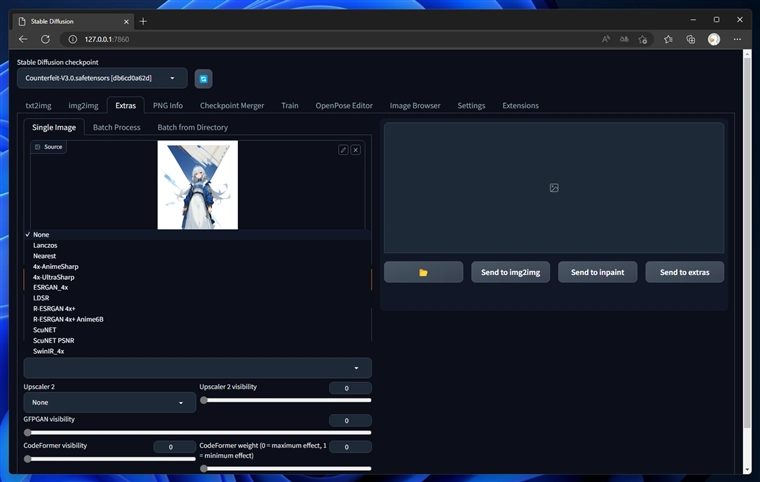Add this page to favorites
This screenshot has width=760, height=482.
[643, 39]
